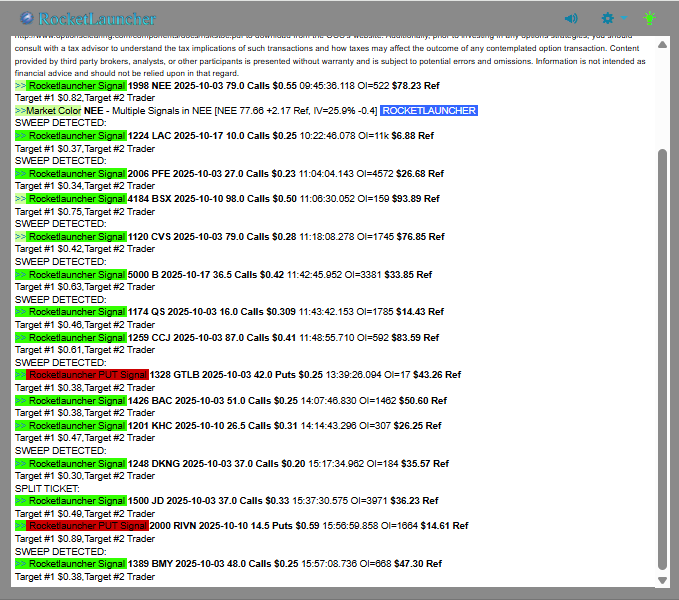Screen dimensions: 679x600
Task: Mute alerts with the speaker icon
Action: click(x=571, y=18)
